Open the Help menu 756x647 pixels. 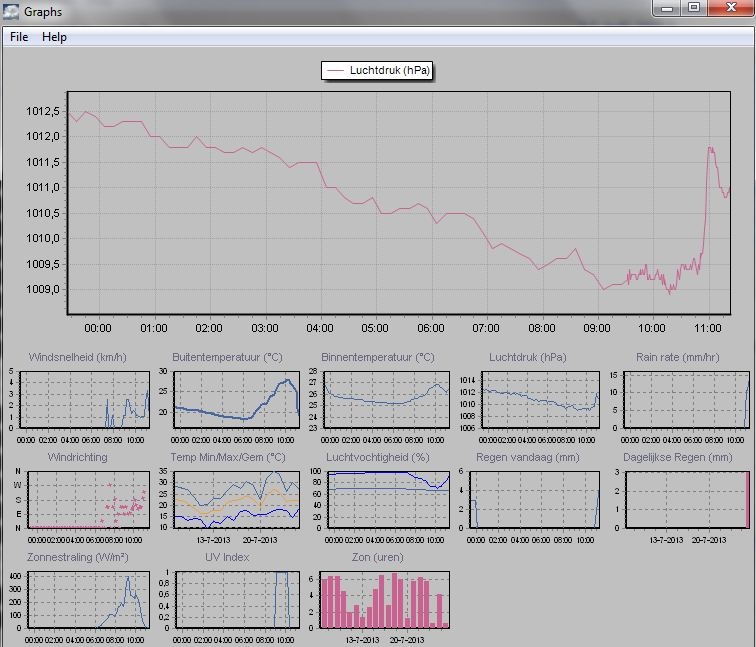pyautogui.click(x=54, y=37)
